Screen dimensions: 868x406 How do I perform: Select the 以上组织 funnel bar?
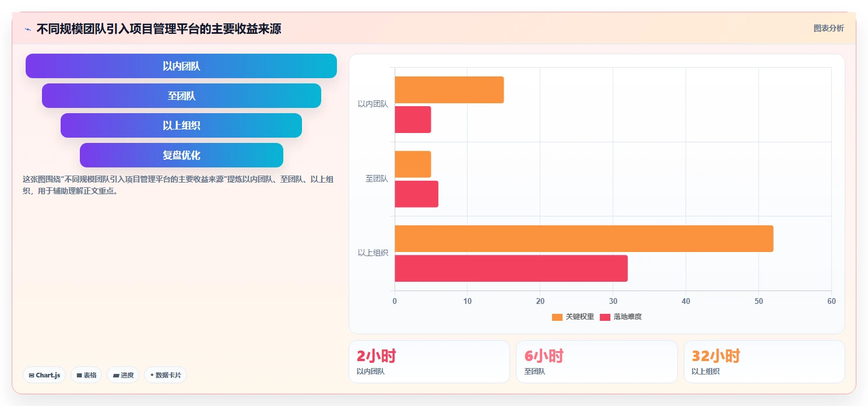pyautogui.click(x=181, y=125)
